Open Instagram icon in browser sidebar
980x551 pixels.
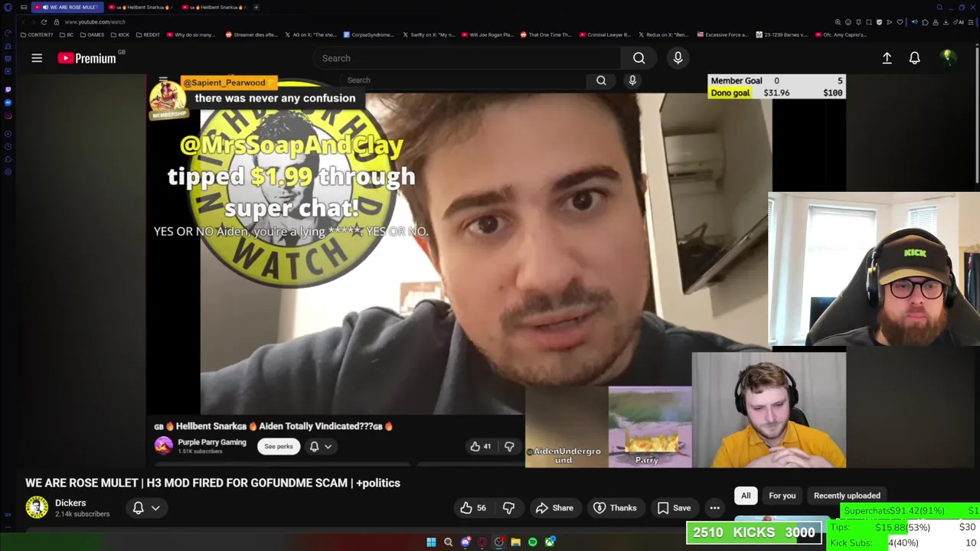8,115
